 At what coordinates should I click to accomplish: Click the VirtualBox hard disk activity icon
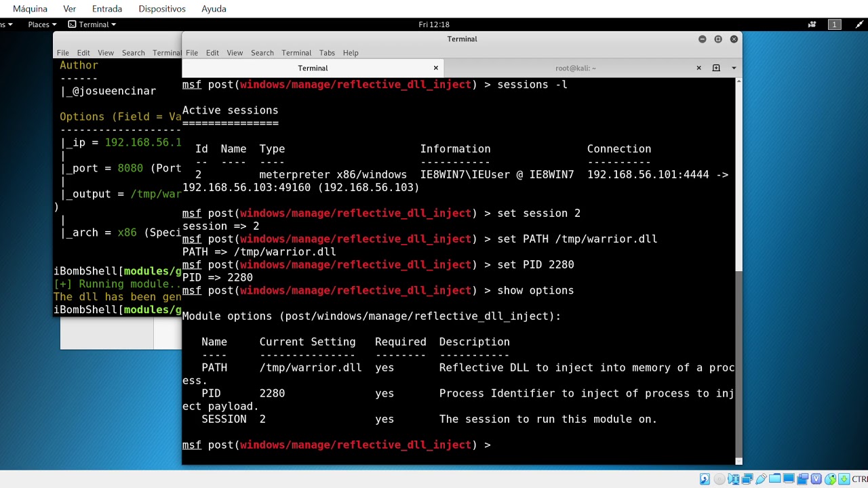coord(705,479)
